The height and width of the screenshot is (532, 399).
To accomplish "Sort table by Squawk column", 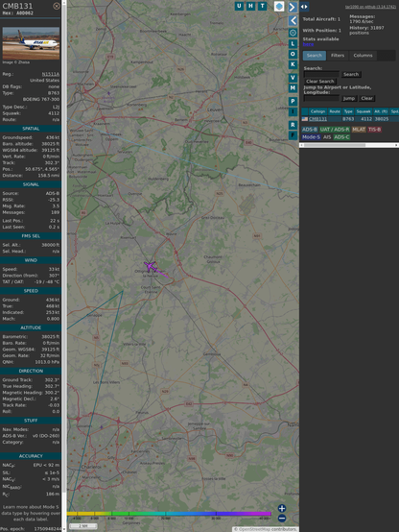I will point(364,111).
